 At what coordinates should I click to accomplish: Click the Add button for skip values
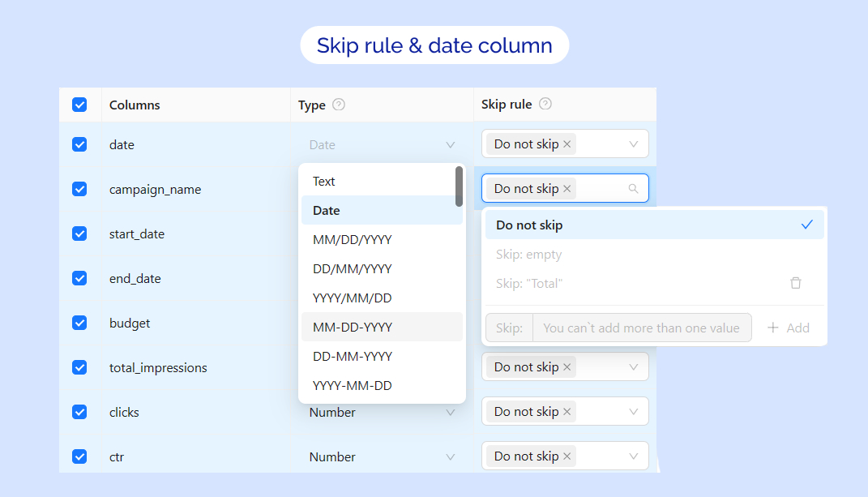click(789, 328)
